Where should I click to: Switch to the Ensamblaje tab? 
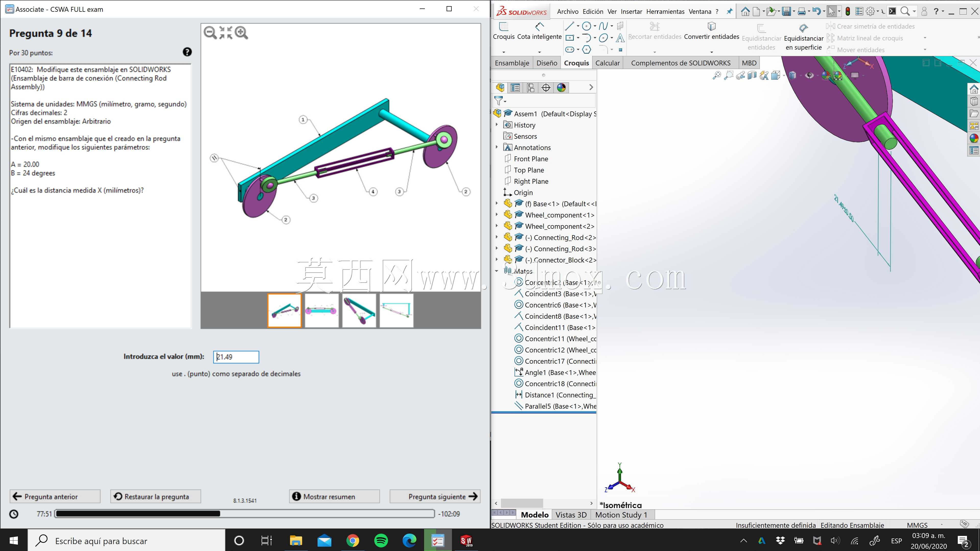point(512,63)
